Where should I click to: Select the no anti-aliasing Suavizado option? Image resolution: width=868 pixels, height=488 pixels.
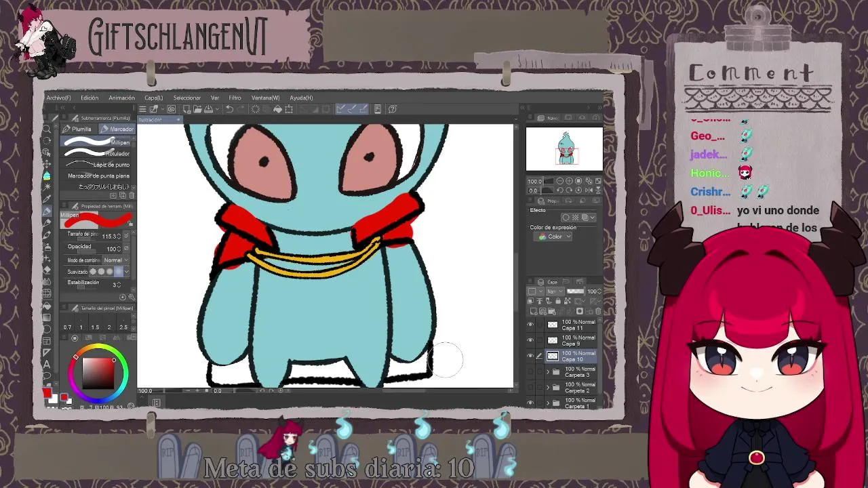tap(93, 271)
